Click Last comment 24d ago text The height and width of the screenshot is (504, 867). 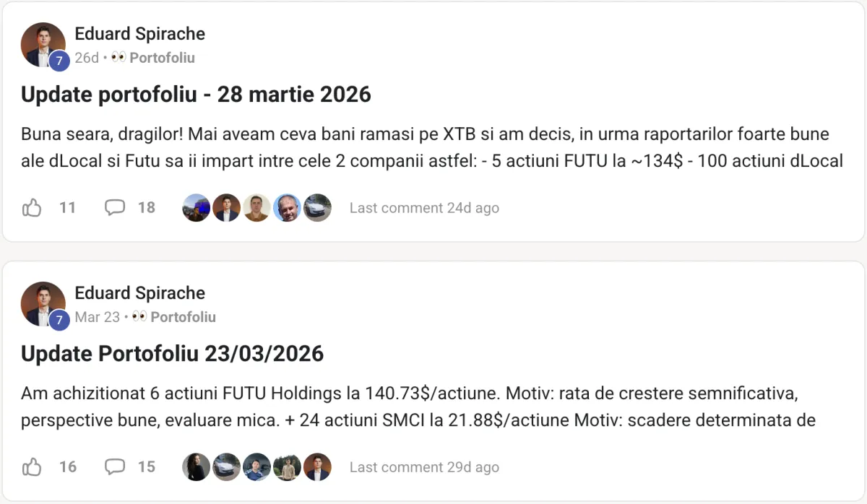(424, 208)
